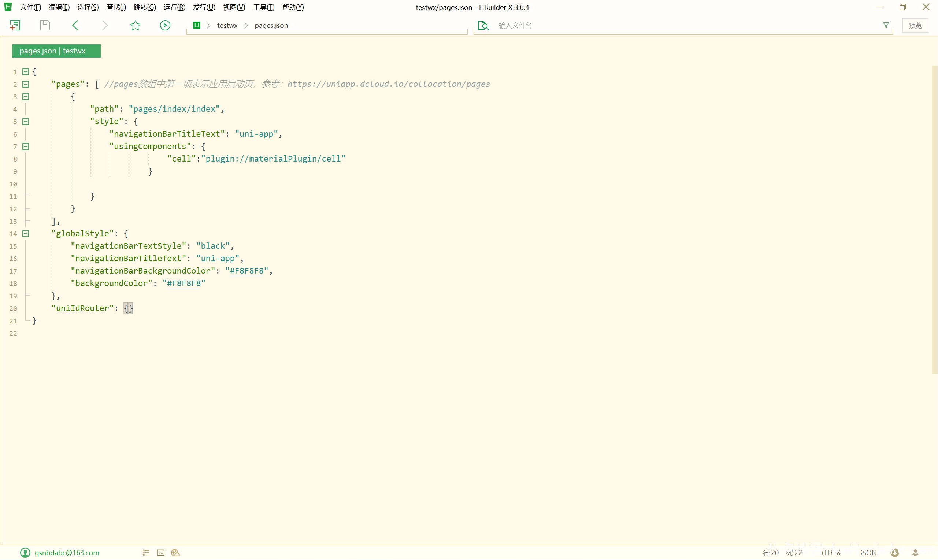Collapse the style block on line 5
938x560 pixels.
[26, 122]
